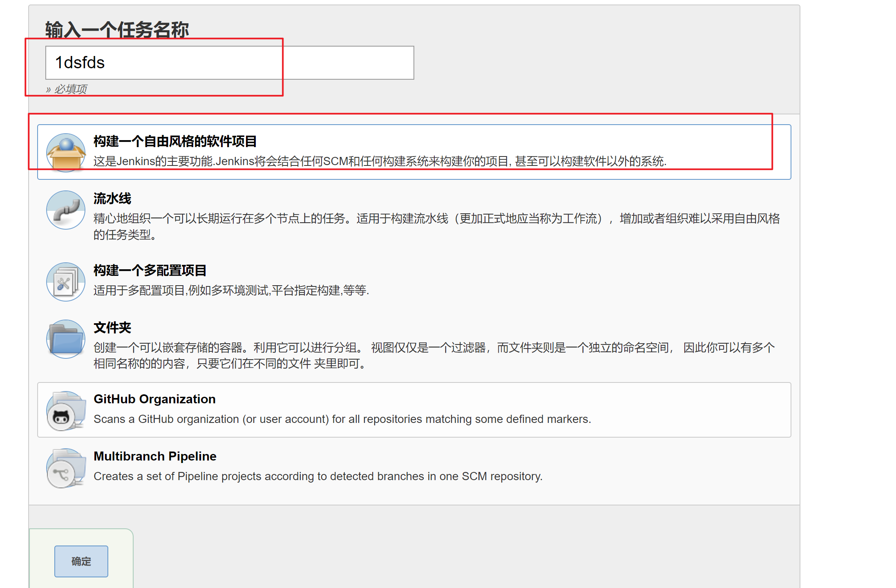Select 构建一个自由风格的软件项目 title

[x=175, y=141]
